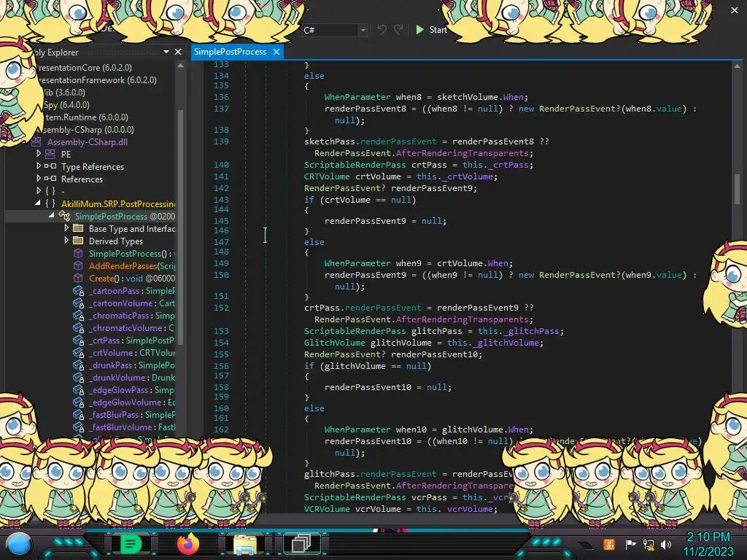This screenshot has width=747, height=560.
Task: Click the Base Type folder icon
Action: click(78, 228)
